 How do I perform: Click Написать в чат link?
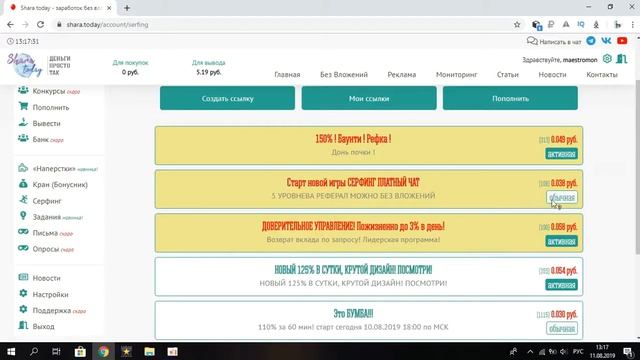tap(560, 42)
